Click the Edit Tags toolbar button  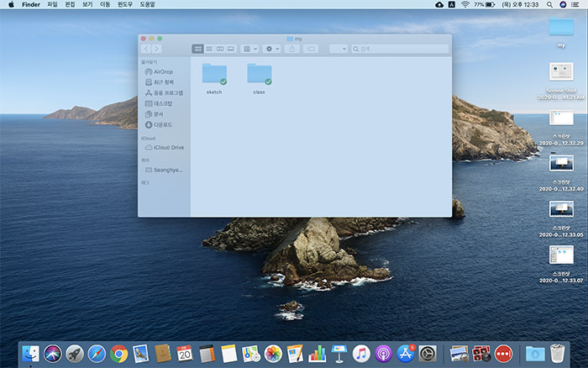pos(311,49)
